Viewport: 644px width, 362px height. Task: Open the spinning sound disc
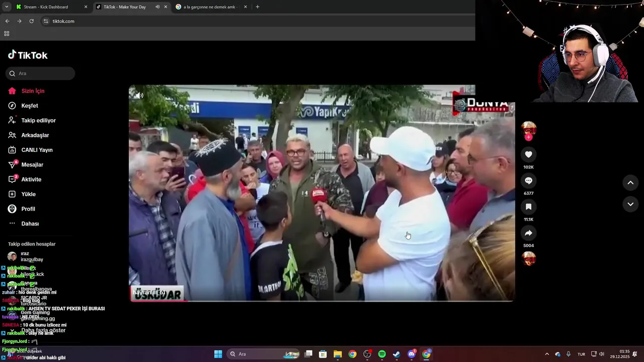tap(528, 258)
